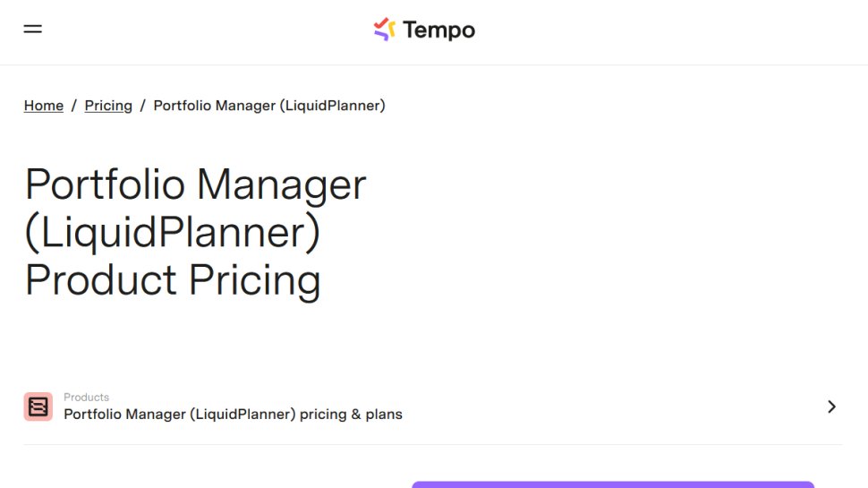Click the Tempo wordmark in header
The height and width of the screenshot is (488, 868).
tap(438, 30)
